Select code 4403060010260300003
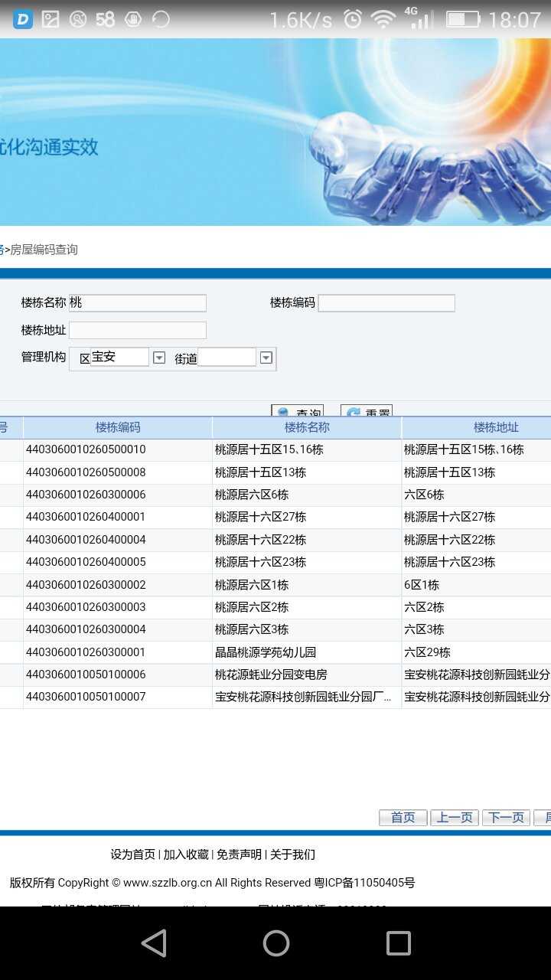Viewport: 551px width, 980px height. click(x=86, y=607)
